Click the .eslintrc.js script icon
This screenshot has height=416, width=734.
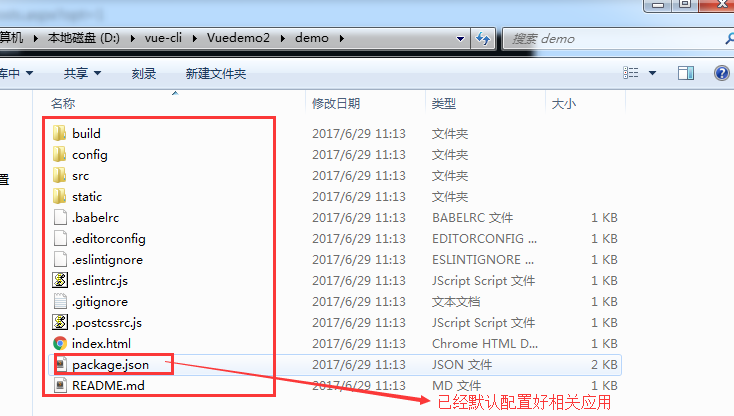pos(60,280)
